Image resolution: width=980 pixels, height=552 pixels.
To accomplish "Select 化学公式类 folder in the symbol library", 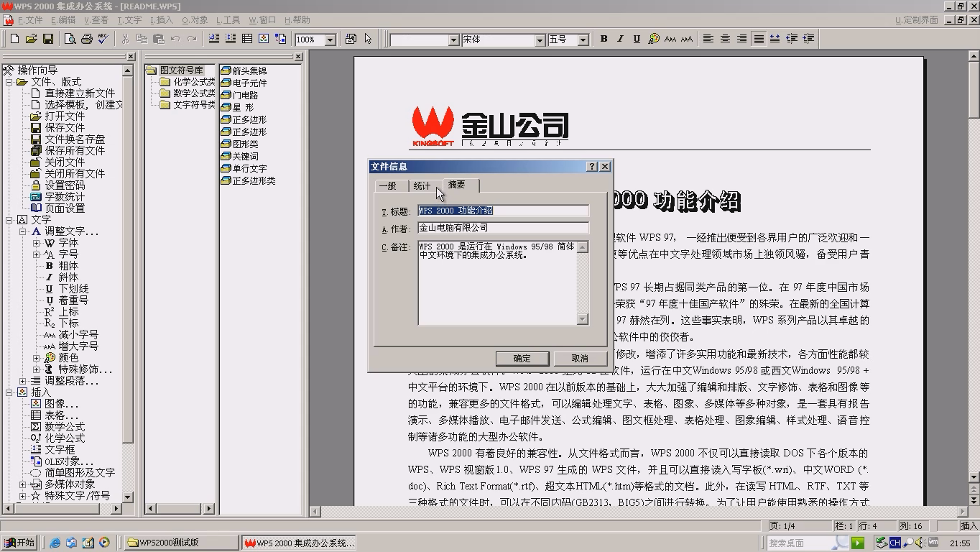I will point(193,82).
